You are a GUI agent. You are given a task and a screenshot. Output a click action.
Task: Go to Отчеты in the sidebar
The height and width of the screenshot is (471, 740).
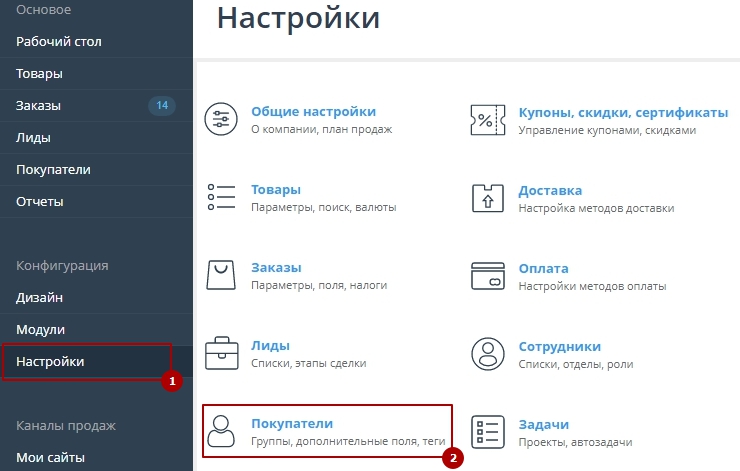click(x=40, y=201)
